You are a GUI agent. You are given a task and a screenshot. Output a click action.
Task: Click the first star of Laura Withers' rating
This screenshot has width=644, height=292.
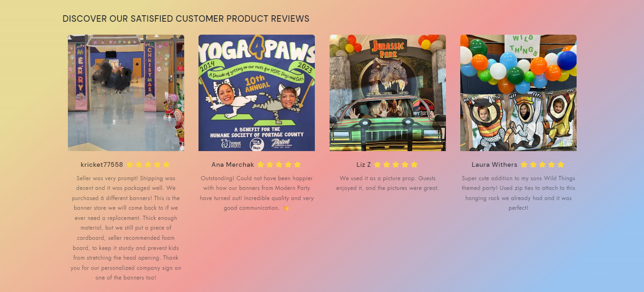point(524,164)
